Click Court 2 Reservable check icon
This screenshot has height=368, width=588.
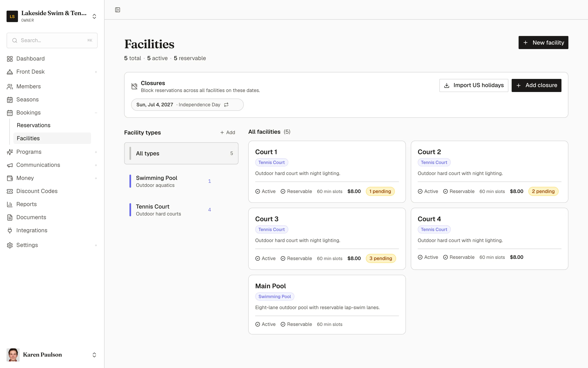tap(445, 191)
